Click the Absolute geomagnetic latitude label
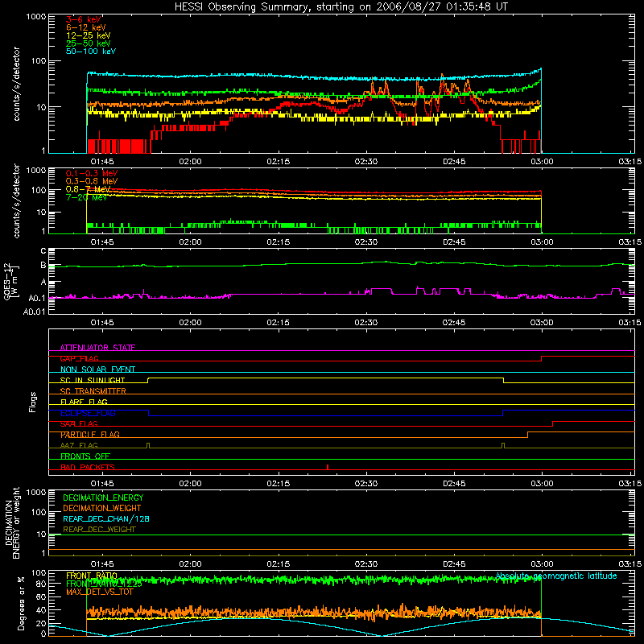The image size is (644, 644). tap(556, 576)
